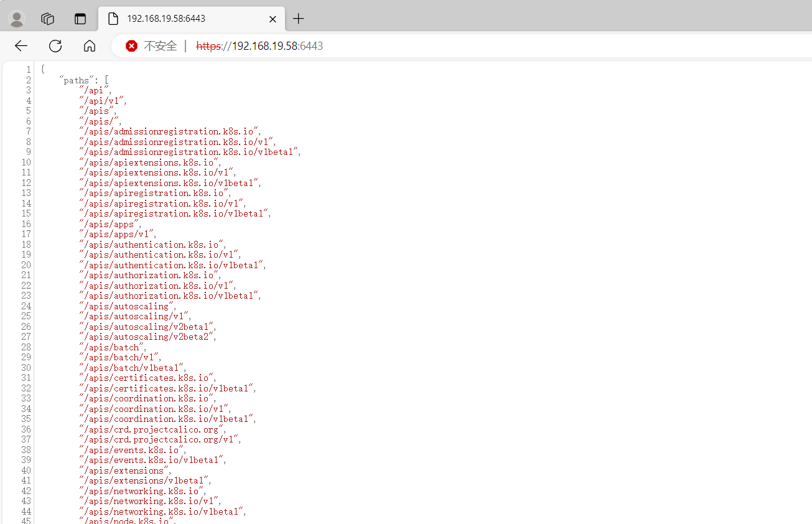Click "/apis/authentication.k8s.io/v1beta1" entry
Image resolution: width=812 pixels, height=524 pixels.
[171, 265]
